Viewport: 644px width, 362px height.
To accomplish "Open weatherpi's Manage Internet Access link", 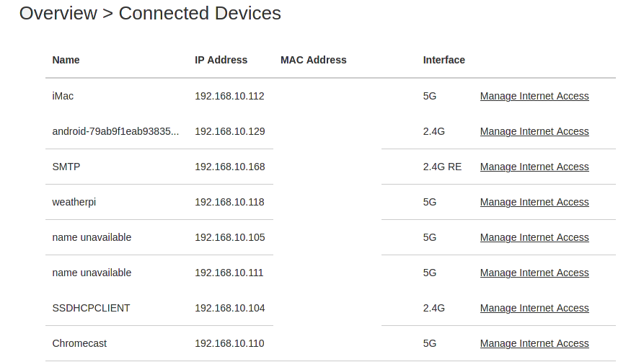I will tap(534, 202).
